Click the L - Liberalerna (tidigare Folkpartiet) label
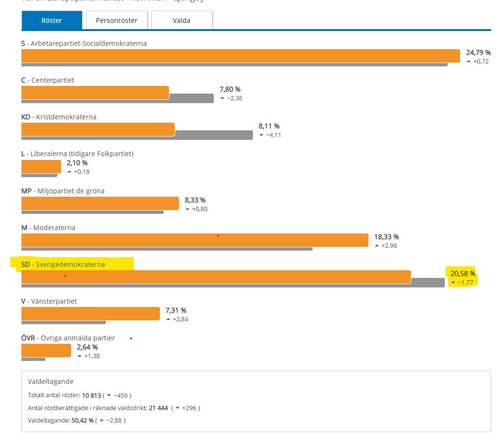This screenshot has width=504, height=434. click(77, 154)
